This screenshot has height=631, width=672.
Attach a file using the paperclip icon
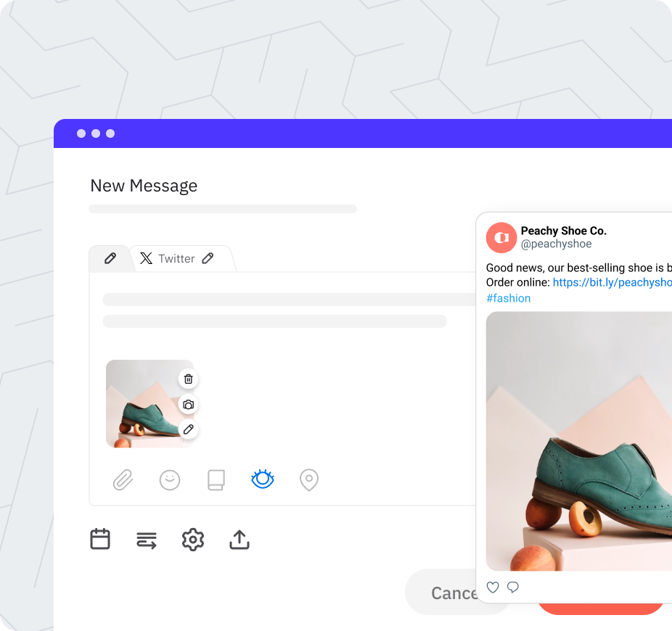point(123,480)
